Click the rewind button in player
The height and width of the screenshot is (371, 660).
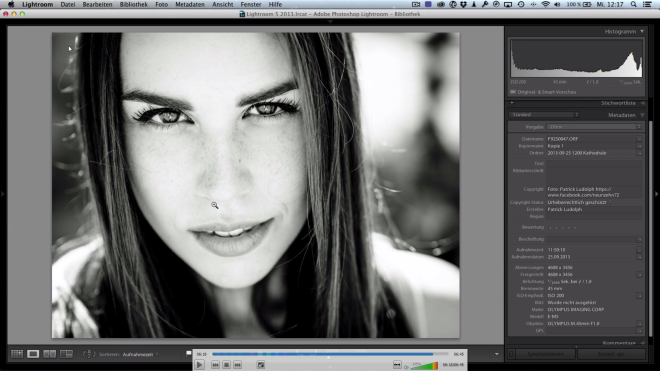215,365
